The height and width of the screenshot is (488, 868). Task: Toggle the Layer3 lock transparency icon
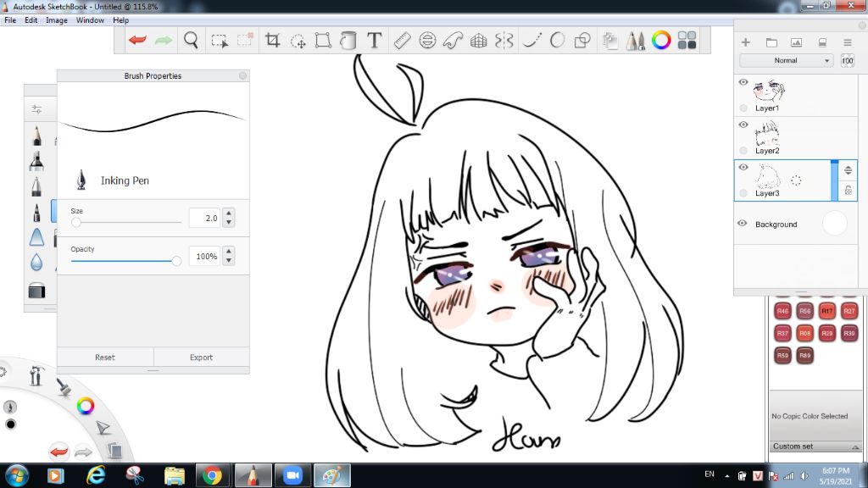848,191
